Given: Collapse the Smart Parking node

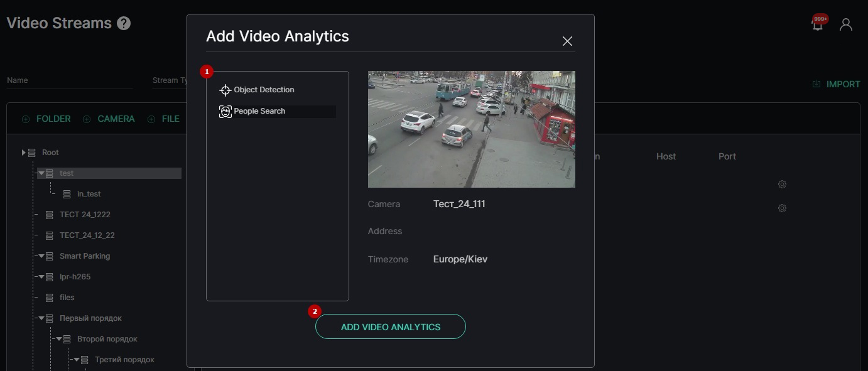Looking at the screenshot, I should click(x=41, y=256).
